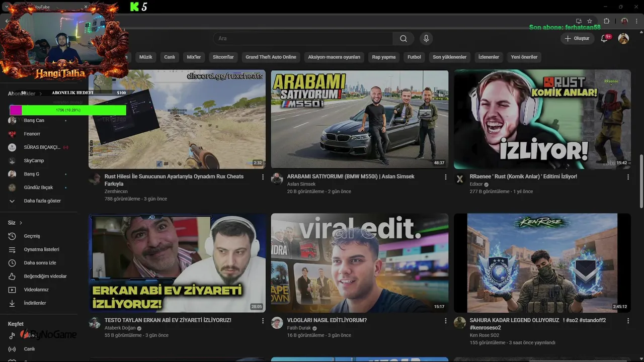Select the İzlenenler filter chip
This screenshot has height=362, width=644.
[x=489, y=57]
